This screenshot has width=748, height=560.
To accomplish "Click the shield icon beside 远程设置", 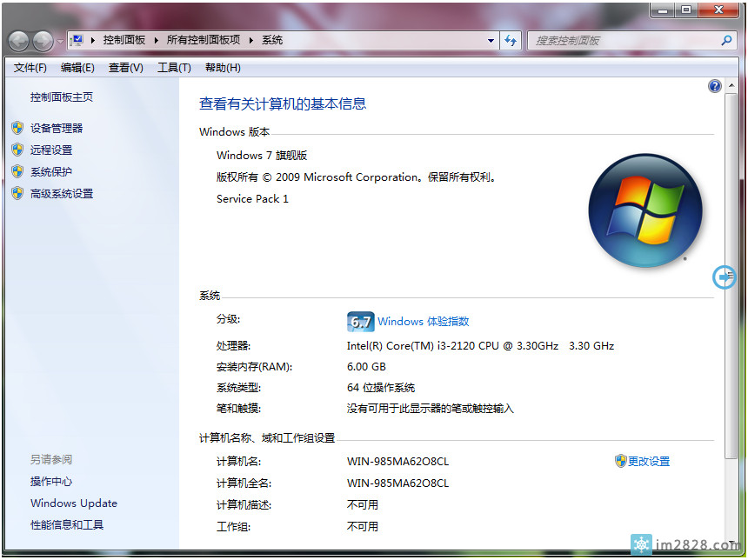I will [17, 150].
